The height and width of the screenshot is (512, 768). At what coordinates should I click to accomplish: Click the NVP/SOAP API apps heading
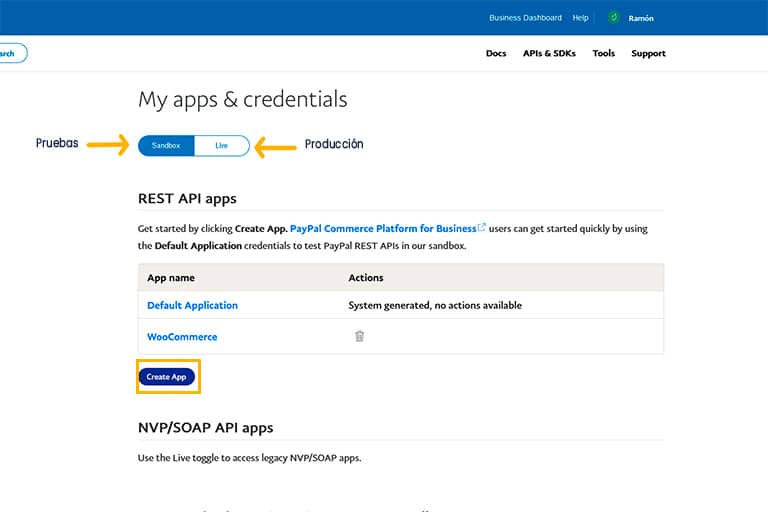(206, 427)
